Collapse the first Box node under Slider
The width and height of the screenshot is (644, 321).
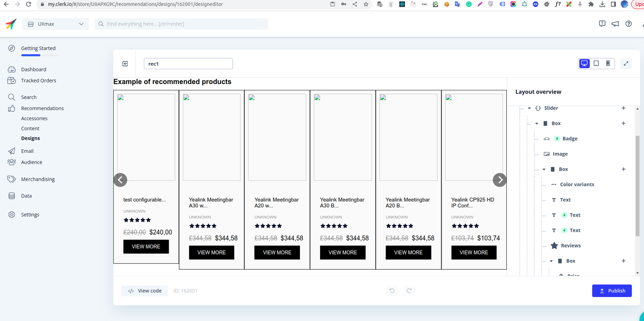tap(537, 123)
